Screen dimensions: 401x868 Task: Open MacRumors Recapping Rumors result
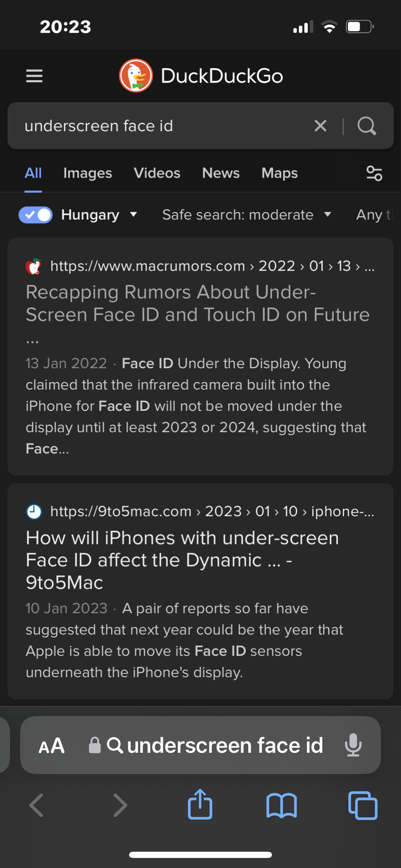pos(198,304)
